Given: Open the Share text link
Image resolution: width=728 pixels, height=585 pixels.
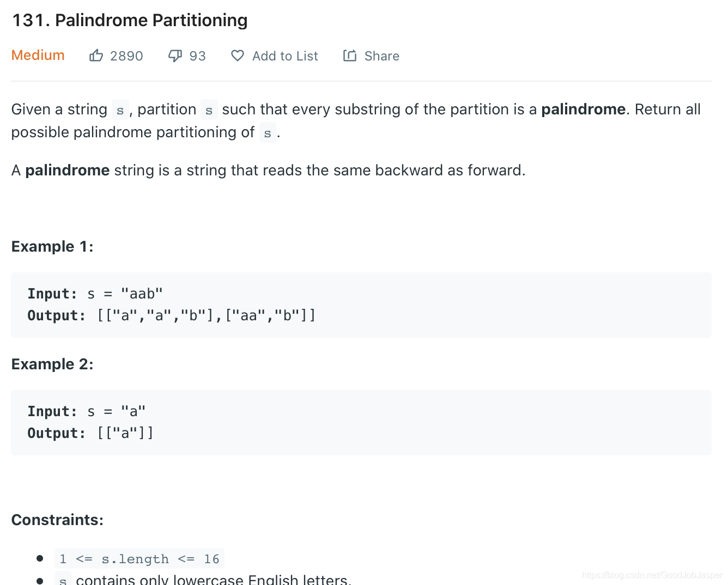Looking at the screenshot, I should pyautogui.click(x=381, y=56).
